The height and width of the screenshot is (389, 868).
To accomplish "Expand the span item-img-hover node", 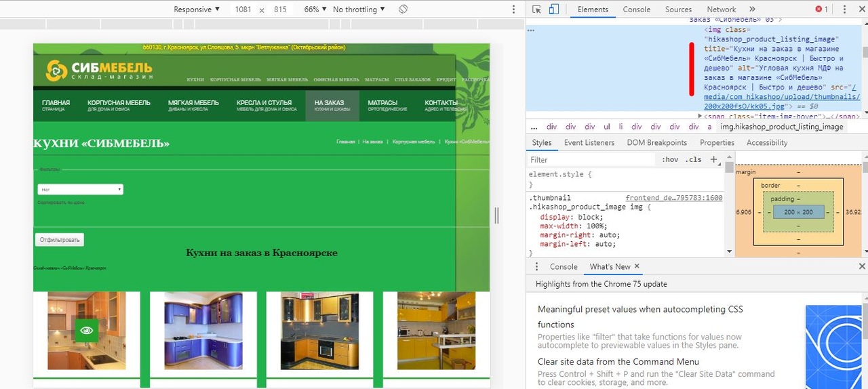I will (701, 116).
